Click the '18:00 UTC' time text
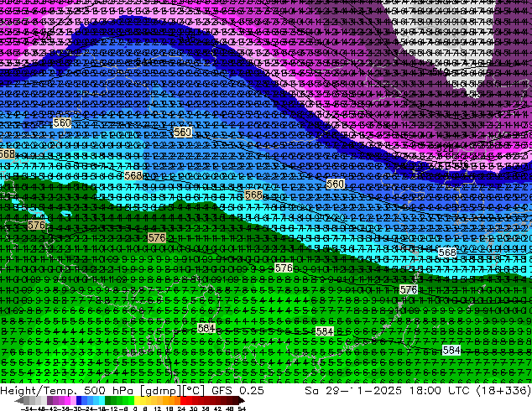This screenshot has height=411, width=532. pyautogui.click(x=441, y=390)
